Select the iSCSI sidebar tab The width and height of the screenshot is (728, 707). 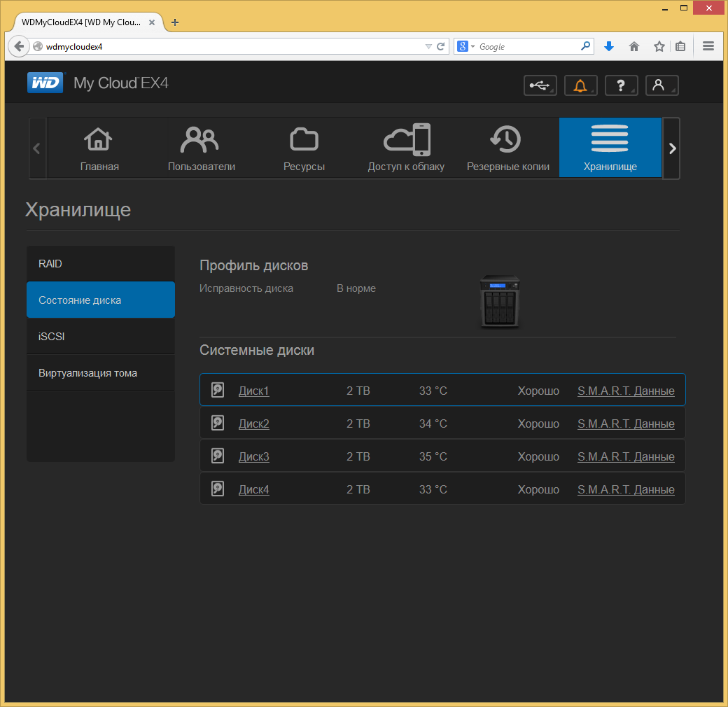pyautogui.click(x=101, y=337)
